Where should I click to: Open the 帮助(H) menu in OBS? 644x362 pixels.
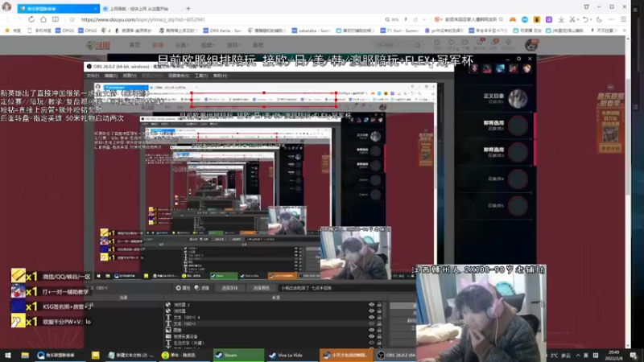(220, 76)
